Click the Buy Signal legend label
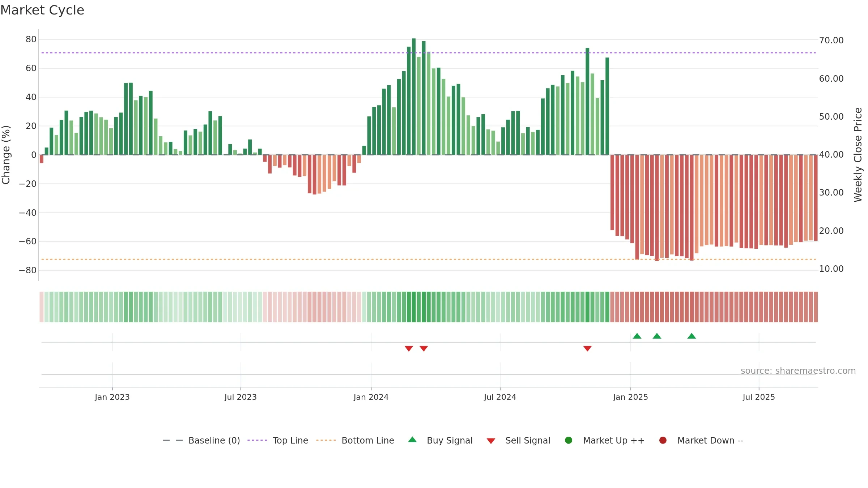Screen dimensions: 868x488 (450, 441)
